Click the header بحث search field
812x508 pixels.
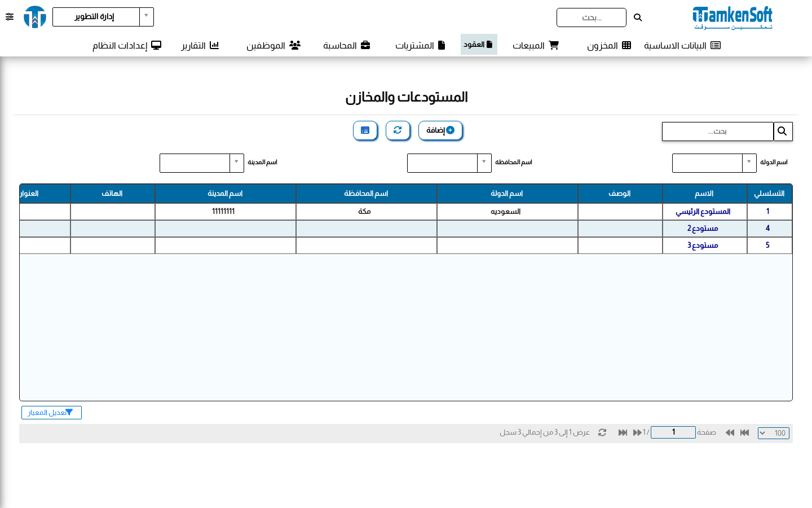click(x=592, y=17)
